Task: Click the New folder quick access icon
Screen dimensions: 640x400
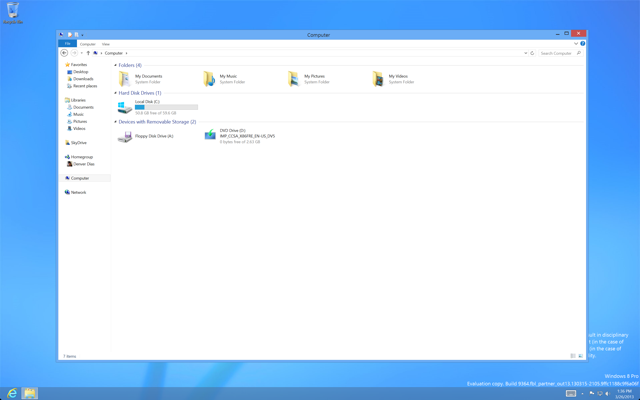Action: (x=76, y=35)
